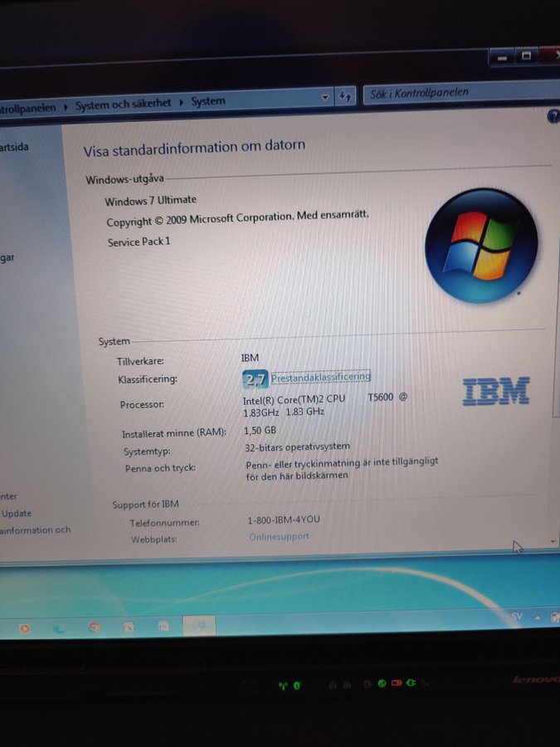Open the Prestandaklassificering link
The image size is (560, 747).
click(320, 377)
